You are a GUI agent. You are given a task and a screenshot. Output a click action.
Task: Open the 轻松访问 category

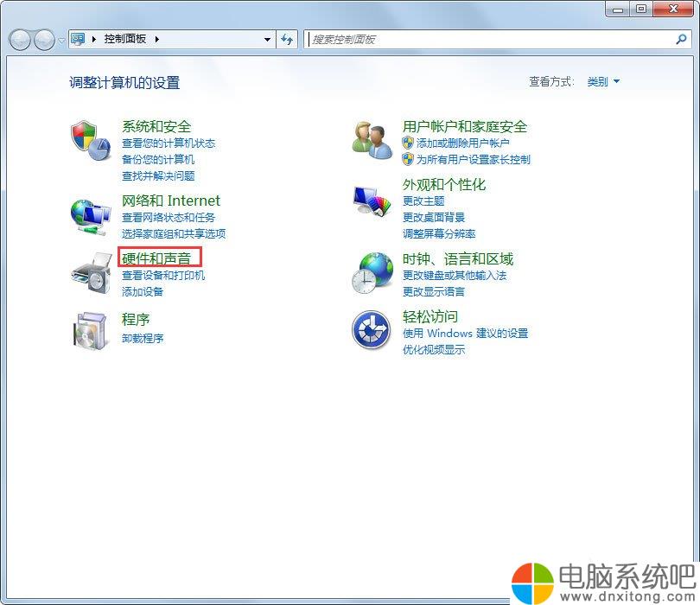(430, 316)
